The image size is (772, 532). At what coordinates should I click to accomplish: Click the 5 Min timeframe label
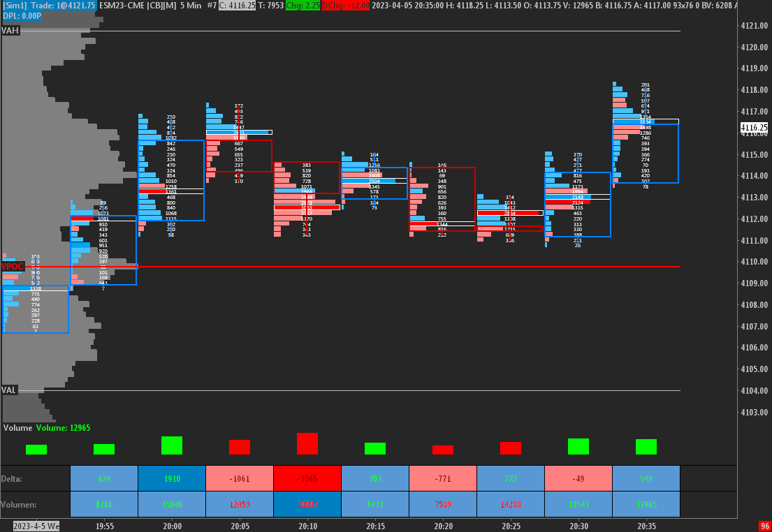coord(191,6)
